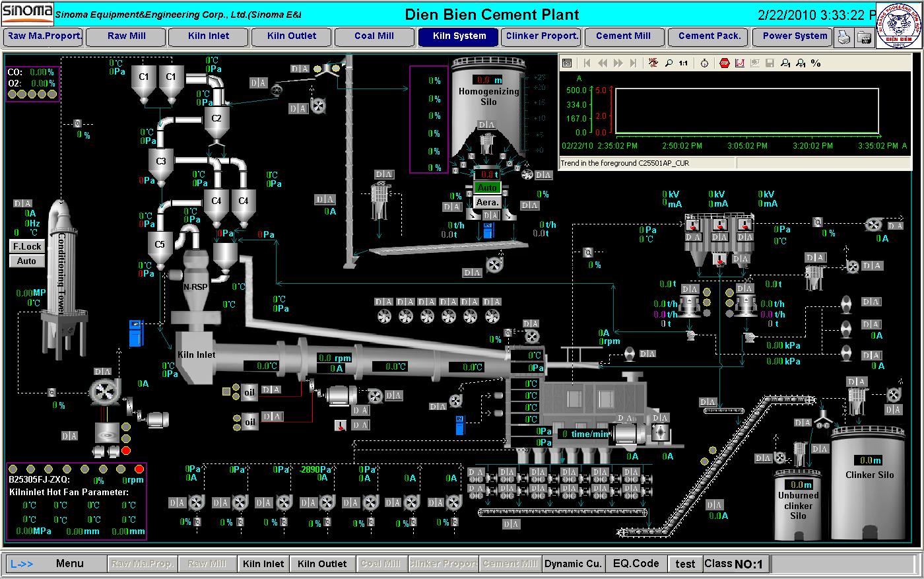This screenshot has width=924, height=579.
Task: Click the SINOMA company logo
Action: [27, 13]
